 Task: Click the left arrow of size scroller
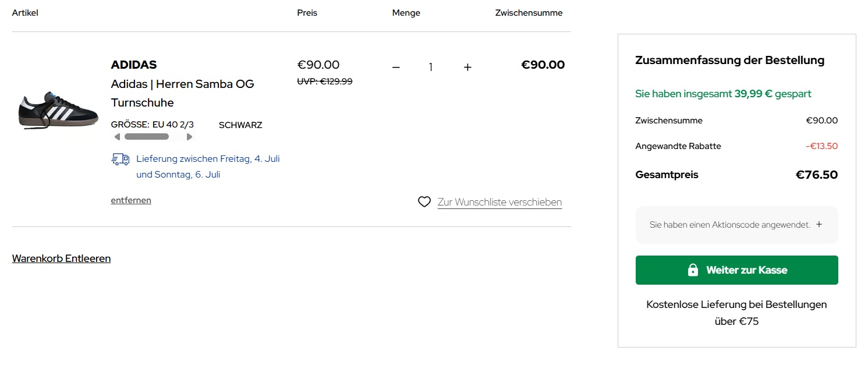pos(117,137)
